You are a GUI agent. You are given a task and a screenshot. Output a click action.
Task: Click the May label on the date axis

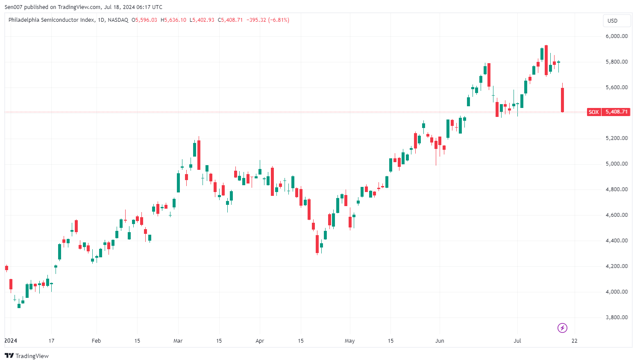coord(349,341)
